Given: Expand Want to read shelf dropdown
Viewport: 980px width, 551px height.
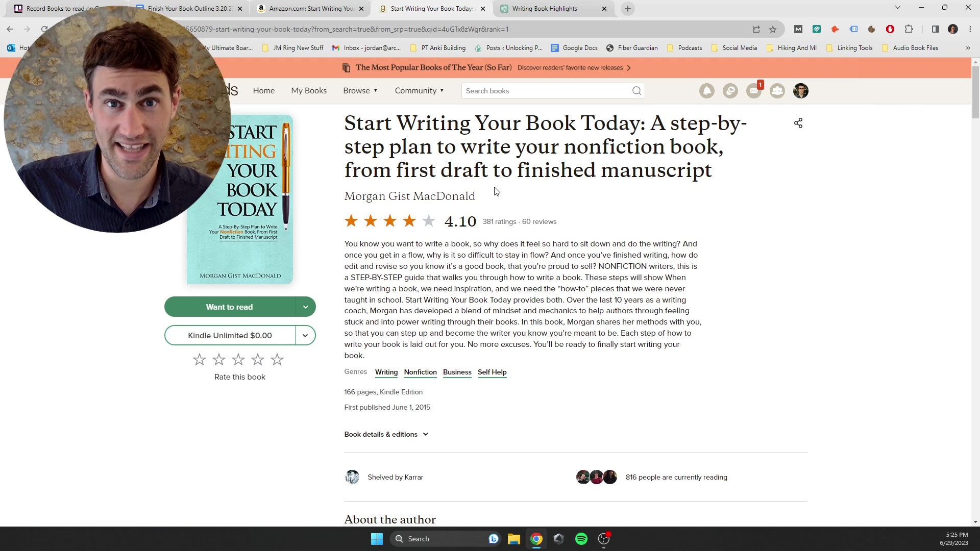Looking at the screenshot, I should pos(305,307).
